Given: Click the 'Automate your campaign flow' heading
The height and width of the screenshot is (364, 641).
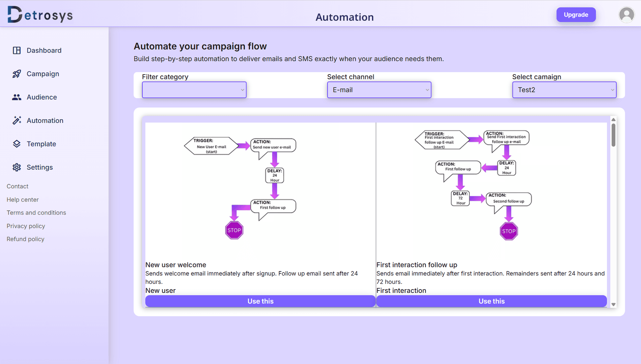Looking at the screenshot, I should tap(200, 46).
